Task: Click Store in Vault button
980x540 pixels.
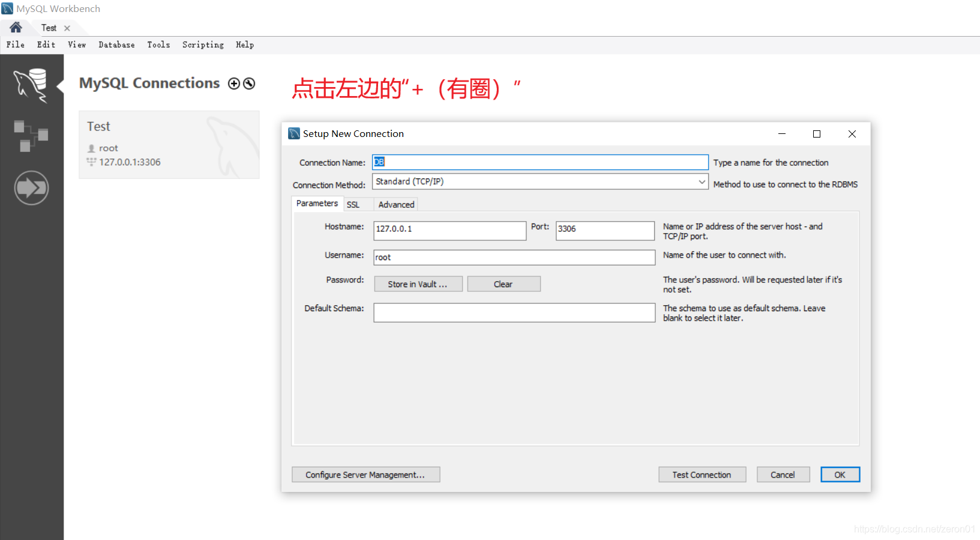Action: (418, 284)
